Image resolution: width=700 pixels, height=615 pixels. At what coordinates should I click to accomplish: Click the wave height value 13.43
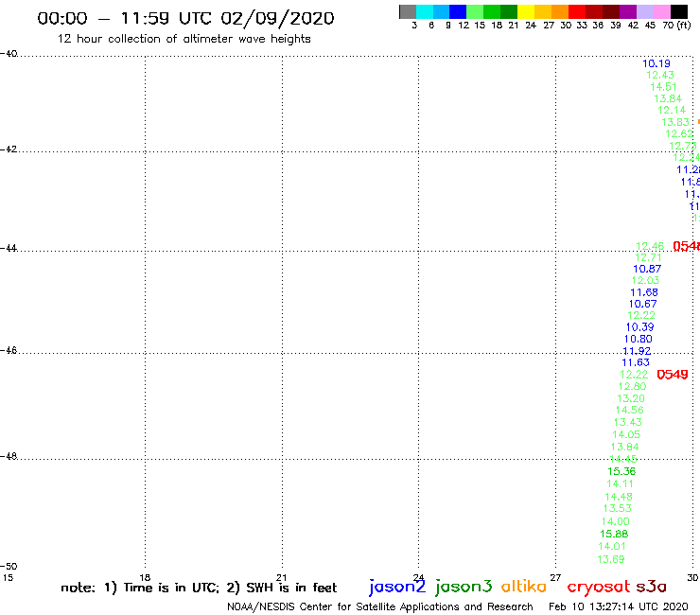coord(628,423)
